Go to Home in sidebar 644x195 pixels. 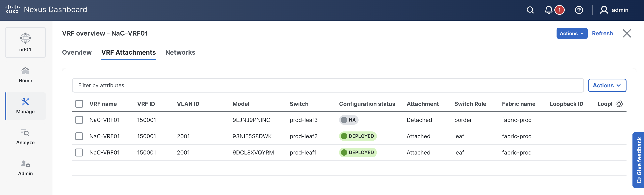[x=25, y=75]
